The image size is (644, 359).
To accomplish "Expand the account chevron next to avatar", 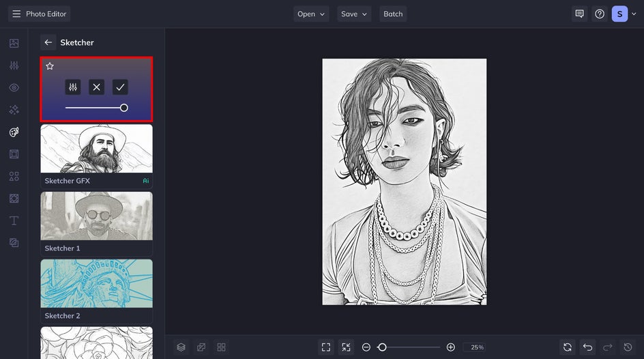I will 634,14.
